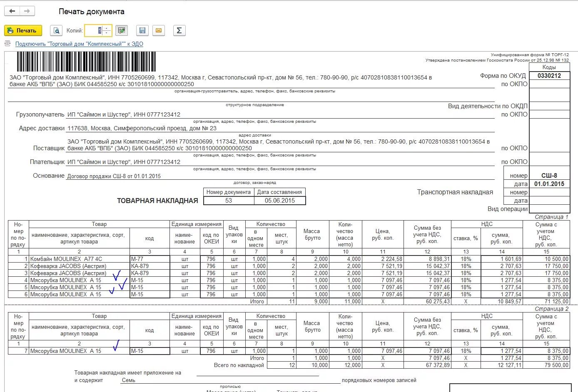Click the Товар column header on page 1
Screen dimensions: 578x392
(x=99, y=224)
